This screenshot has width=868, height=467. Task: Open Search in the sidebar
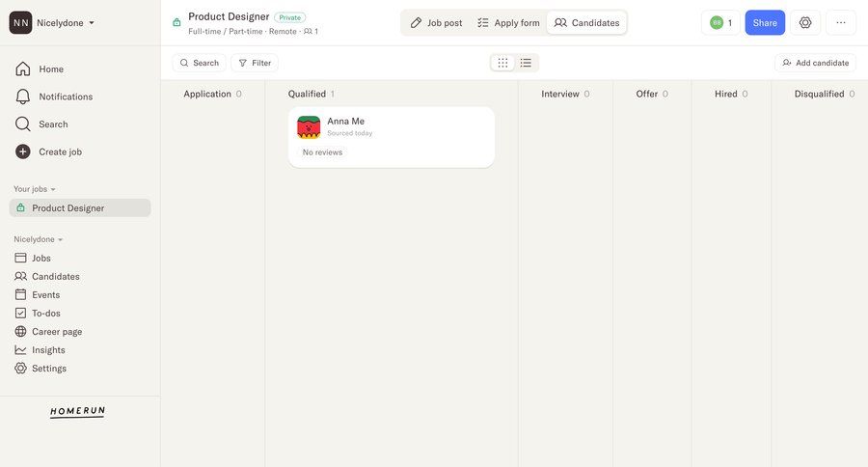pyautogui.click(x=41, y=124)
